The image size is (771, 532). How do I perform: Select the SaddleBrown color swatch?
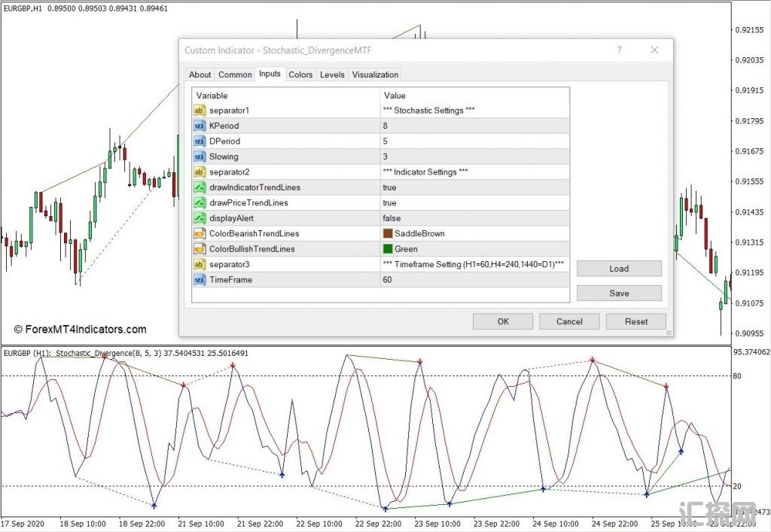click(x=389, y=233)
